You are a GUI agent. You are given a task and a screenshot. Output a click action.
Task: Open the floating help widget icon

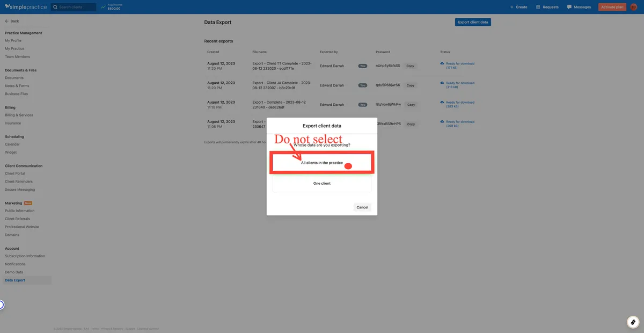(x=633, y=322)
